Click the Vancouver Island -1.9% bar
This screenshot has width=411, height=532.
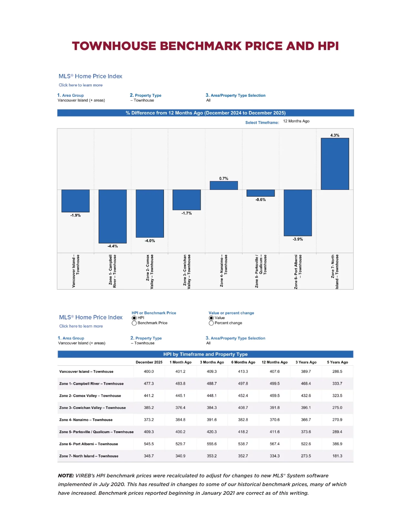click(x=76, y=201)
